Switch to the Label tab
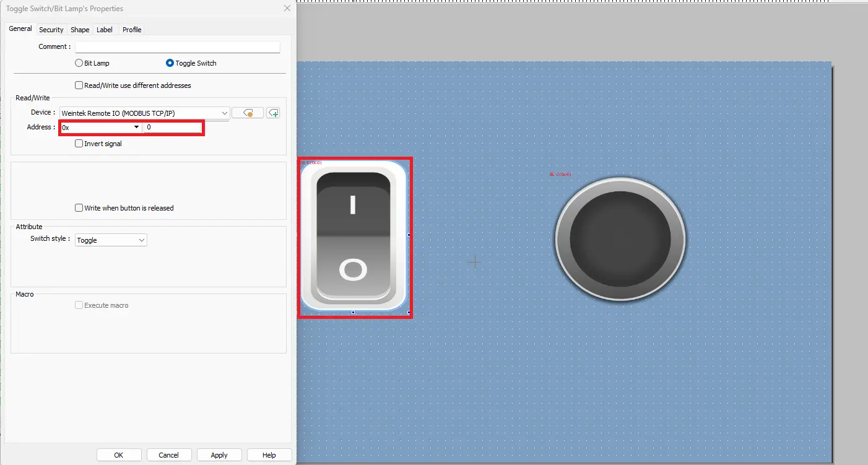Viewport: 868px width, 465px height. point(104,29)
